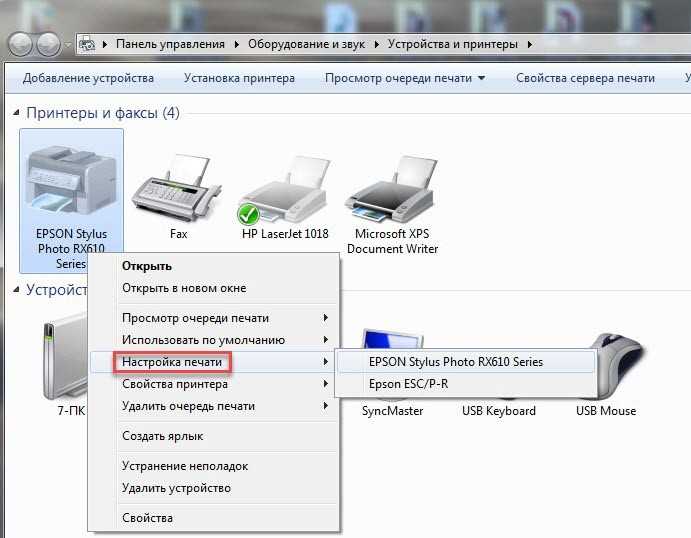Click Установка принтера toolbar button

(x=239, y=78)
